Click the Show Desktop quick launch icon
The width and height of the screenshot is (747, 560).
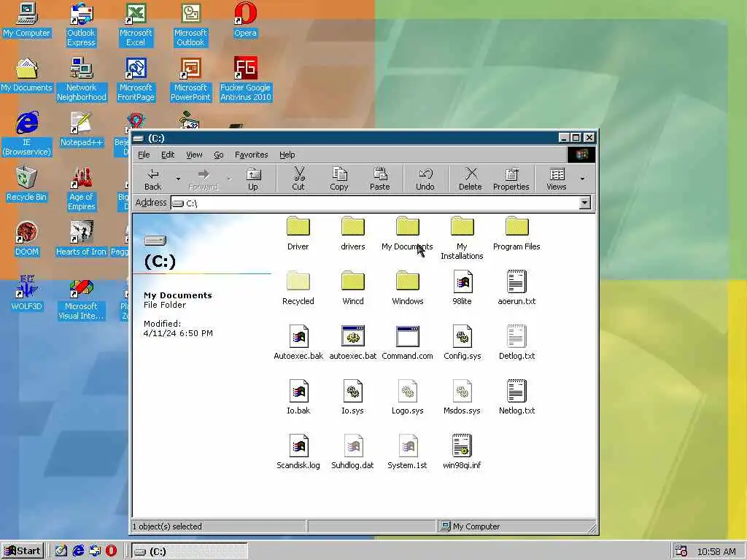(x=61, y=551)
